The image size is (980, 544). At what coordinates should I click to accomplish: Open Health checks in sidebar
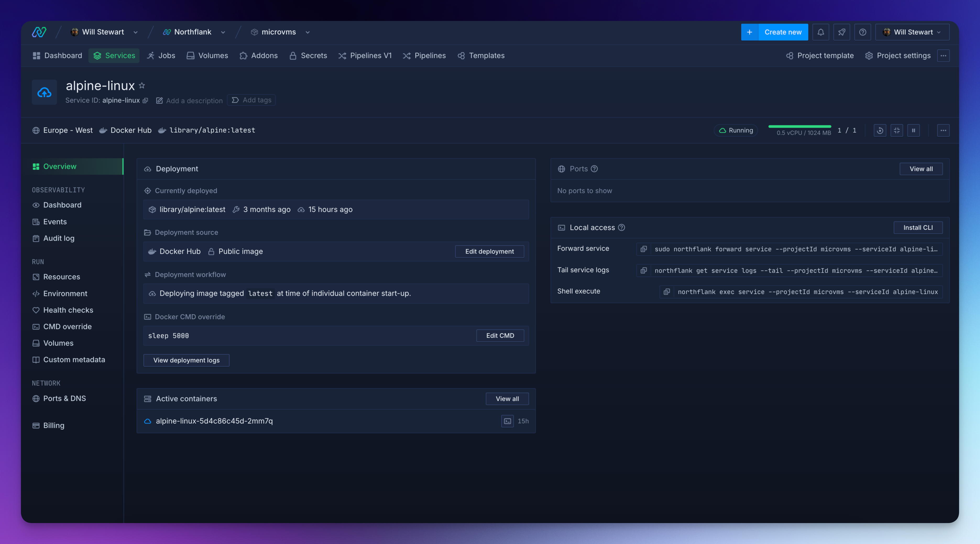pyautogui.click(x=68, y=310)
